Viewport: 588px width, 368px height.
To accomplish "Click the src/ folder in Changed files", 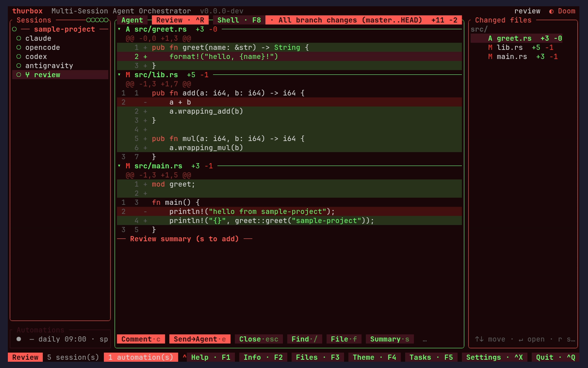I will tap(479, 29).
